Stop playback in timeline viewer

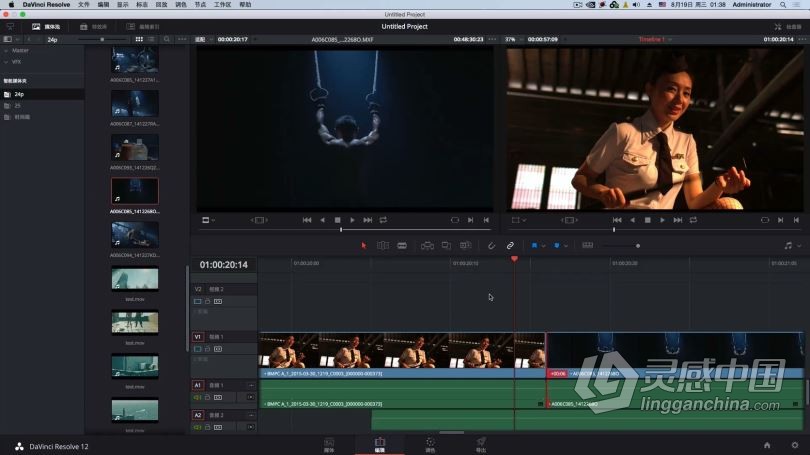[x=647, y=220]
